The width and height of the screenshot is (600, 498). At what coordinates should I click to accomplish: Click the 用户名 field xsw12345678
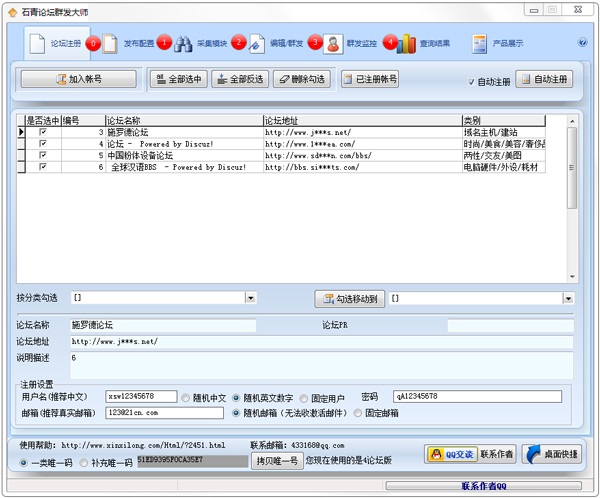click(x=141, y=397)
